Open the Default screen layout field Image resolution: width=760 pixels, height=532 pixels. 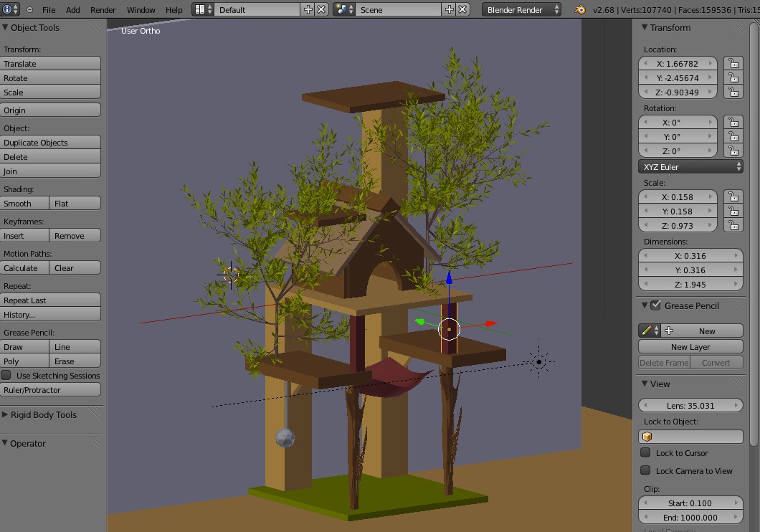[257, 10]
